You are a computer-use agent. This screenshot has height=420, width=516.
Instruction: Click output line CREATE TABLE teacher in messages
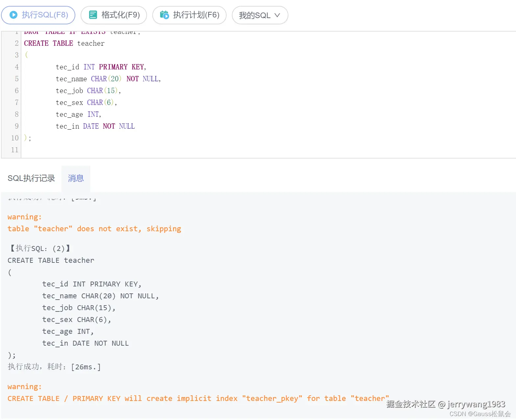coord(51,260)
